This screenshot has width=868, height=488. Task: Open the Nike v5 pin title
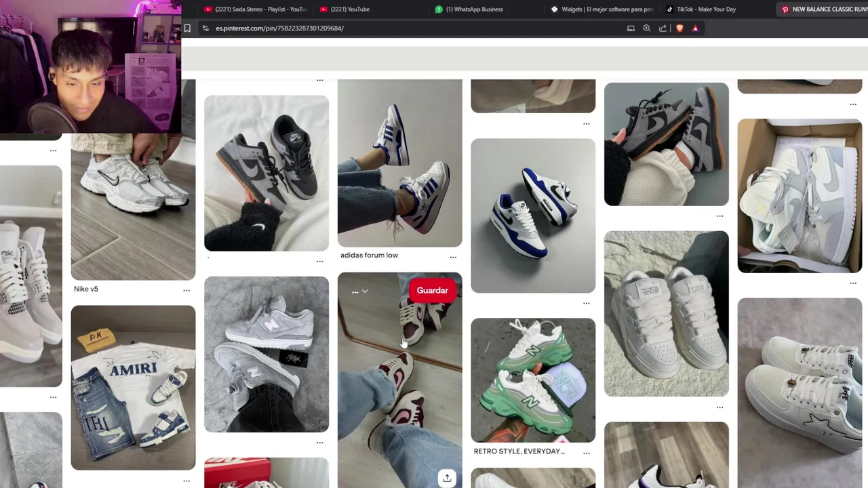[x=86, y=289]
